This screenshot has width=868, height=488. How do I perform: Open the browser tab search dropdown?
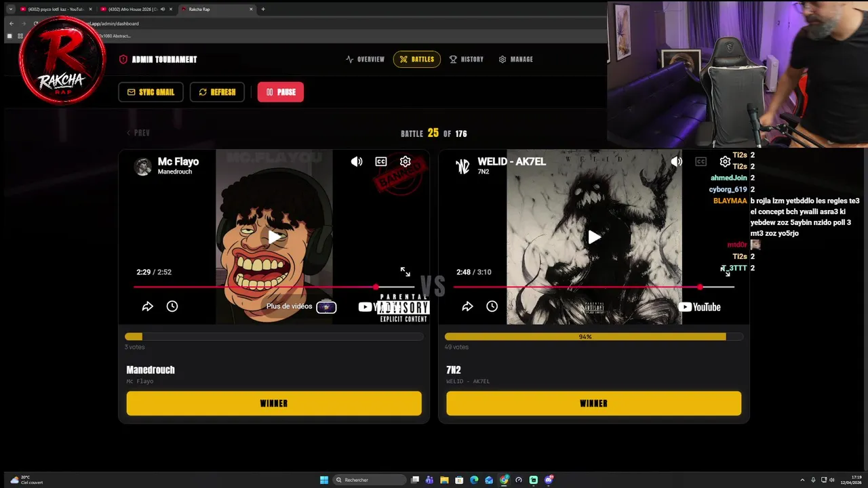coord(11,9)
